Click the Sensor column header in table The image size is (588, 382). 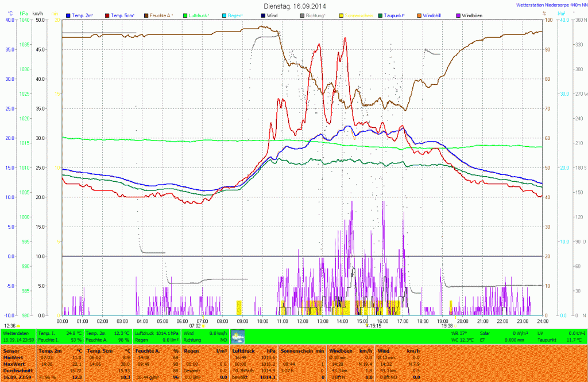click(11, 350)
